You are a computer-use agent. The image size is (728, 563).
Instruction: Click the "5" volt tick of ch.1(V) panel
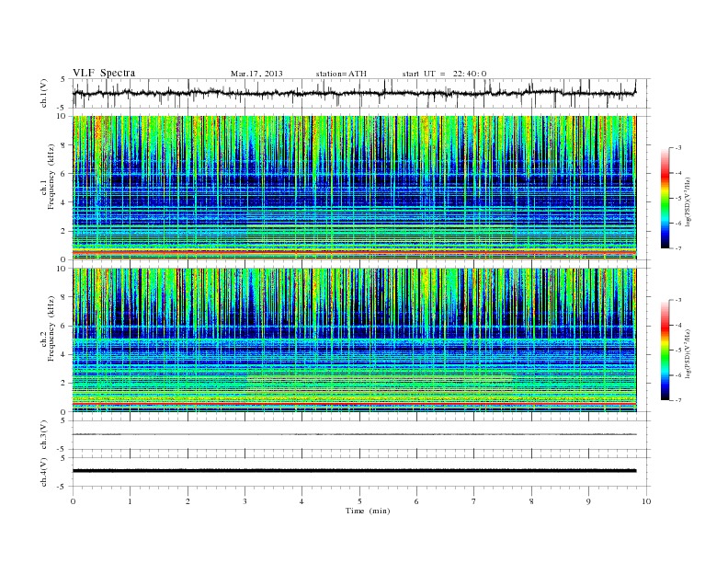(63, 79)
